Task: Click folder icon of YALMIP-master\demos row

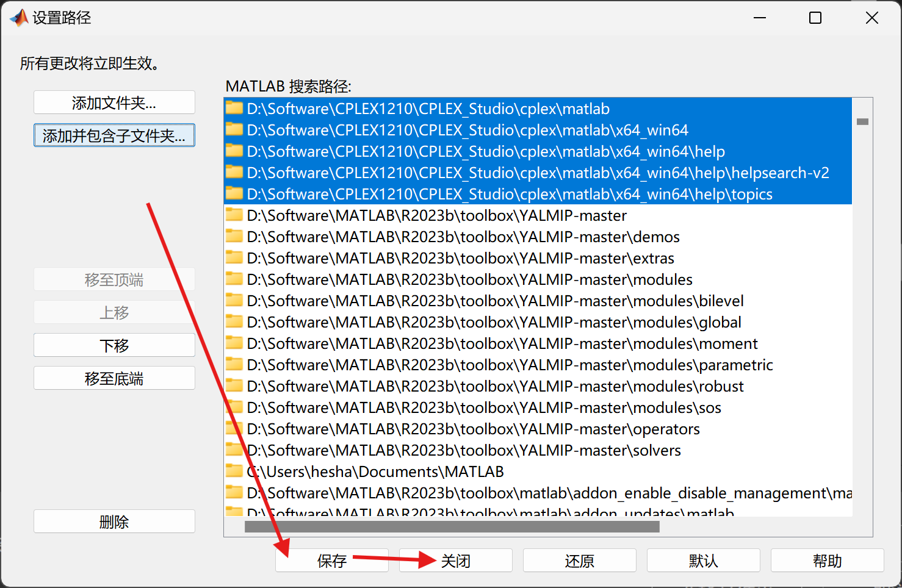Action: coord(234,237)
